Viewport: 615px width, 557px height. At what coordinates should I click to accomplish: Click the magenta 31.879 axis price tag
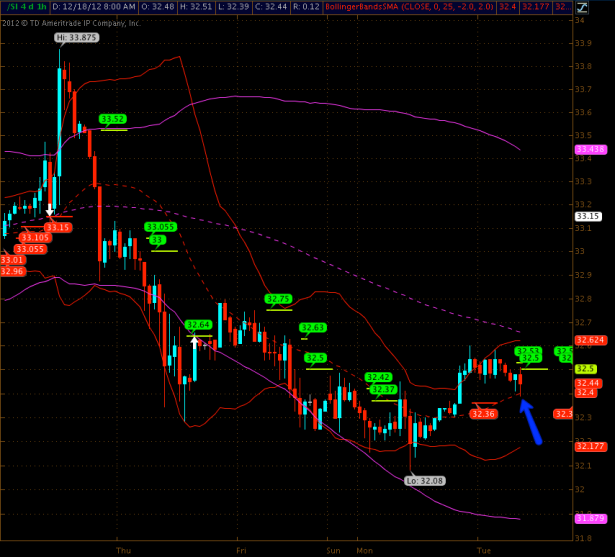(590, 517)
